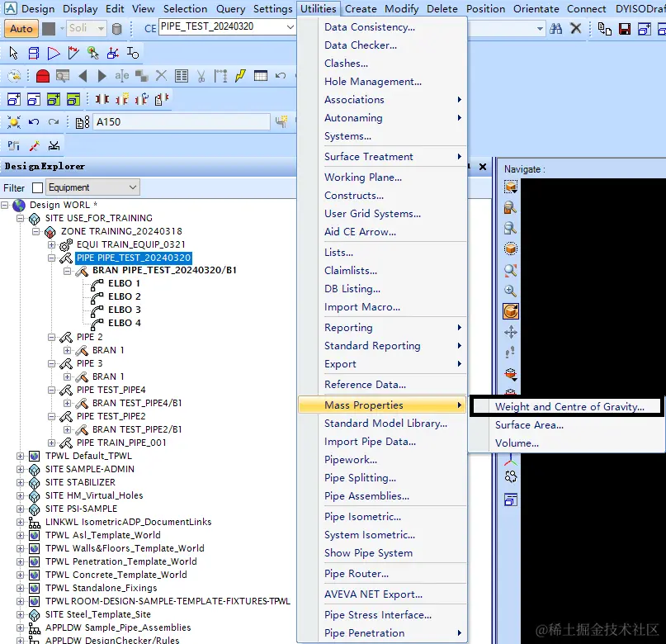Expand the TPWL Default_TPWL node

tap(21, 457)
